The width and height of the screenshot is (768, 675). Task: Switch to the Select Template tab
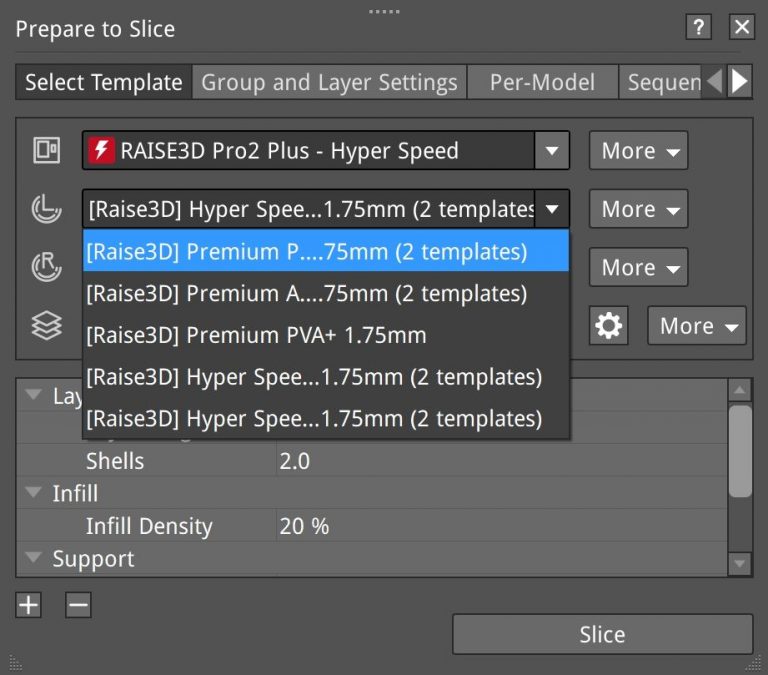pyautogui.click(x=103, y=82)
